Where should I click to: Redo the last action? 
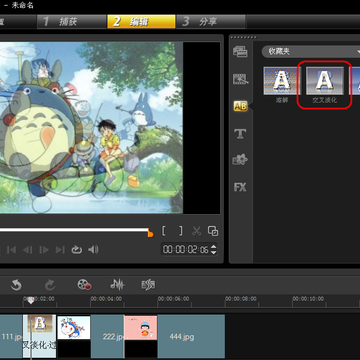click(x=50, y=285)
